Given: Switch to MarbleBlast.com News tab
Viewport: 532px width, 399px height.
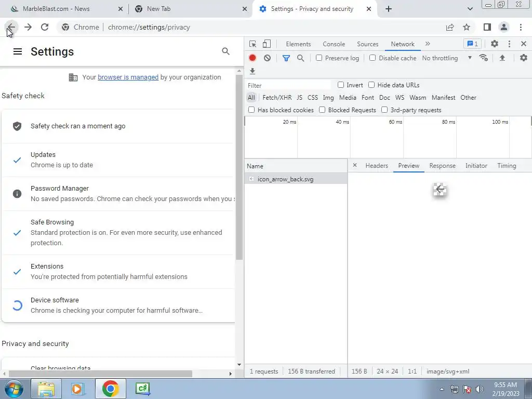Looking at the screenshot, I should click(x=64, y=9).
